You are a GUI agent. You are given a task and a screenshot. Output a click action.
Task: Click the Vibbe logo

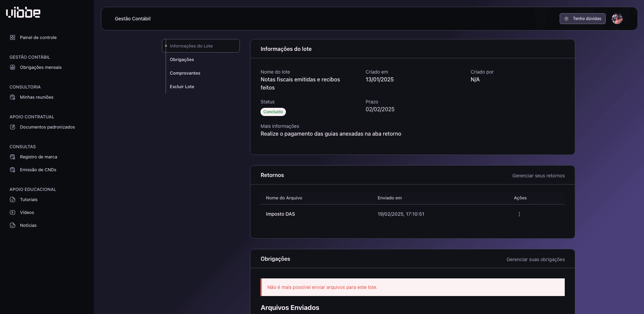pyautogui.click(x=23, y=13)
